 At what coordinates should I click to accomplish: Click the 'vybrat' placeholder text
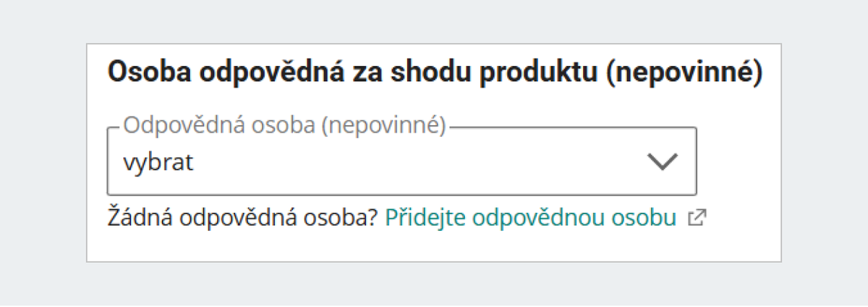click(158, 162)
